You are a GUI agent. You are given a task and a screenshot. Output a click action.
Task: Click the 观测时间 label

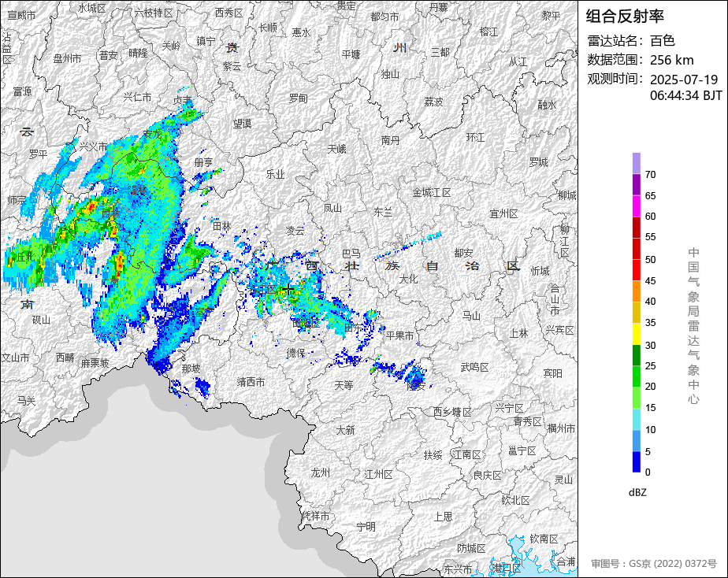click(615, 79)
